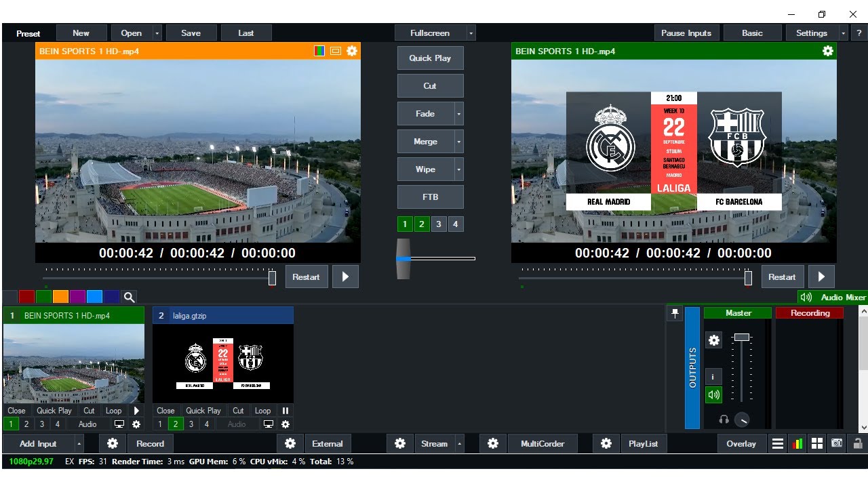Mute the Master output speaker

[x=713, y=394]
